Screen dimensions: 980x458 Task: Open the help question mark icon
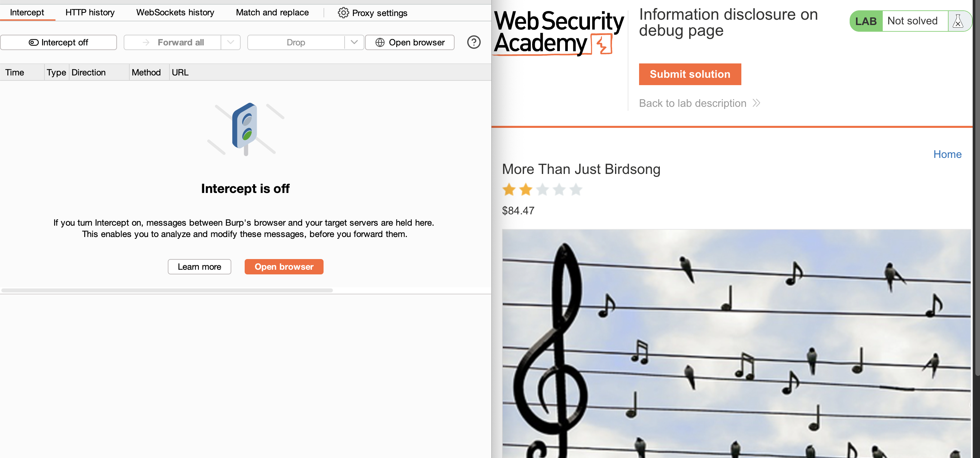pos(474,42)
